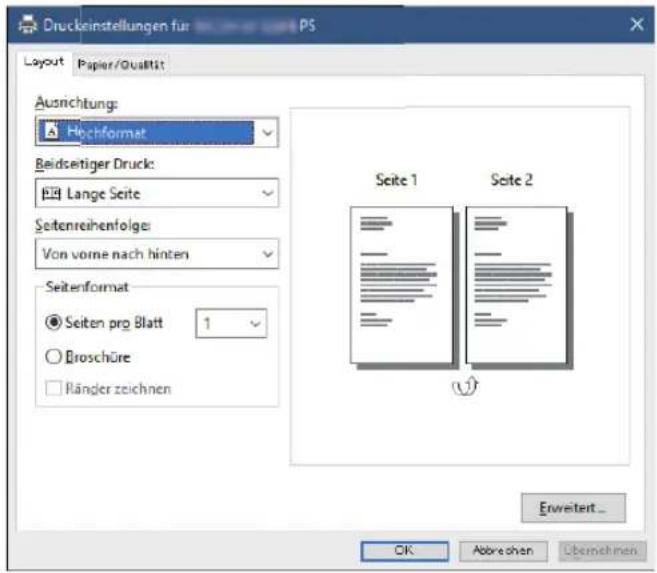Switch to the Layout tab
Image resolution: width=657 pixels, height=573 pixels.
click(x=44, y=62)
